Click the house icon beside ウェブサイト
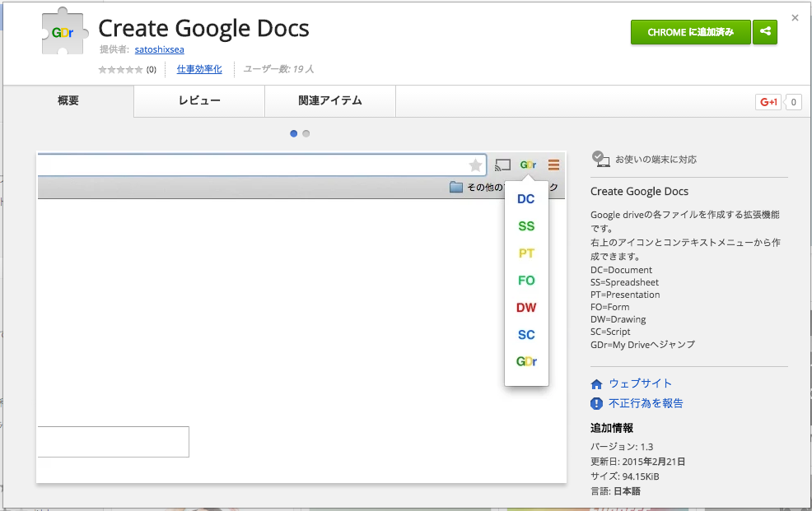812x511 pixels. click(x=596, y=384)
